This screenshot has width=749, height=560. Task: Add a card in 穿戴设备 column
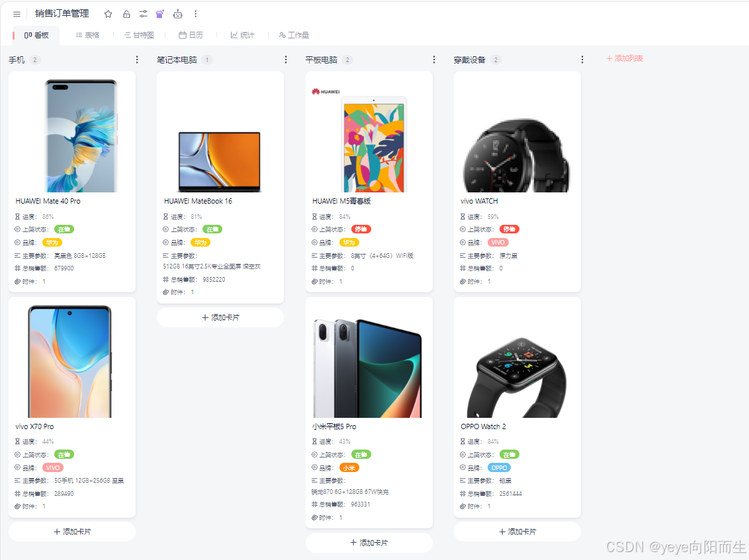517,532
